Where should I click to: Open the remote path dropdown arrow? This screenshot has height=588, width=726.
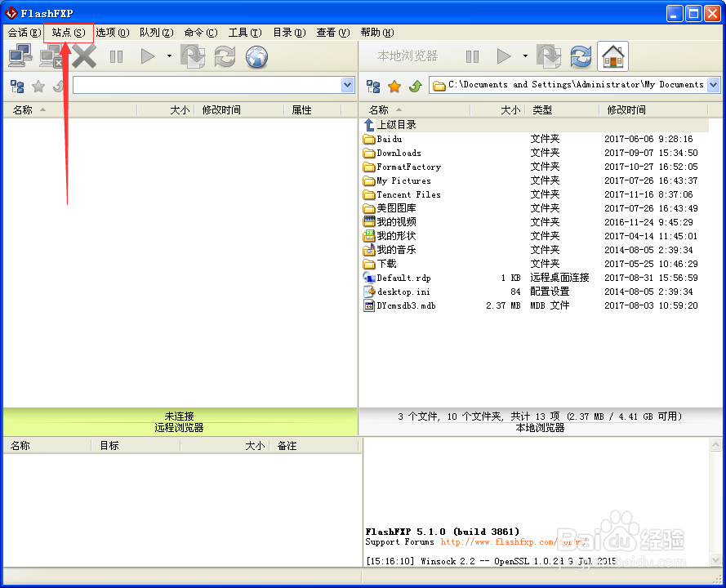pyautogui.click(x=348, y=85)
